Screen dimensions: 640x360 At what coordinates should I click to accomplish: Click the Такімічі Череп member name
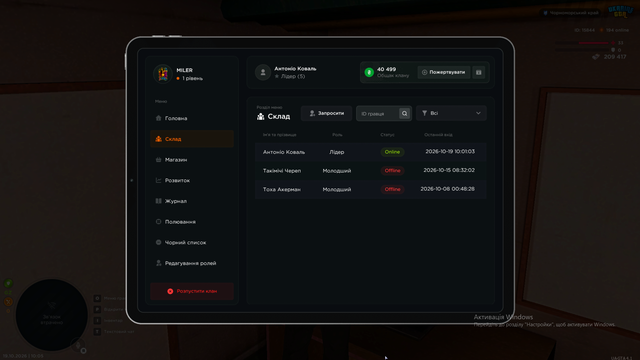(x=282, y=171)
